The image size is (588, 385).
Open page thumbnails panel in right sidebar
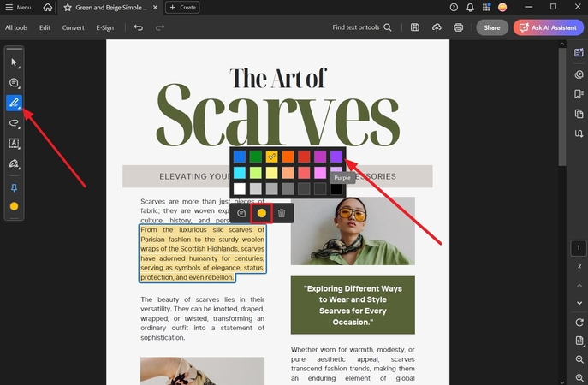pyautogui.click(x=579, y=114)
